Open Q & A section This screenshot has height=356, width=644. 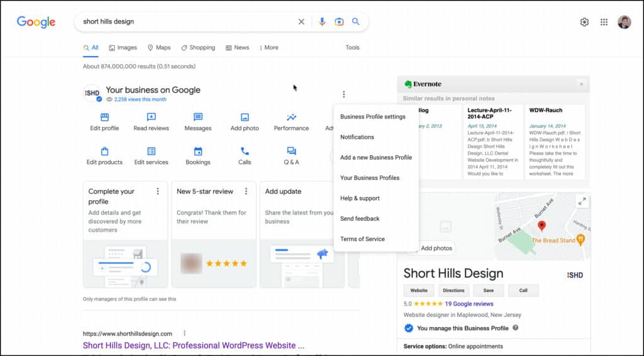tap(291, 156)
